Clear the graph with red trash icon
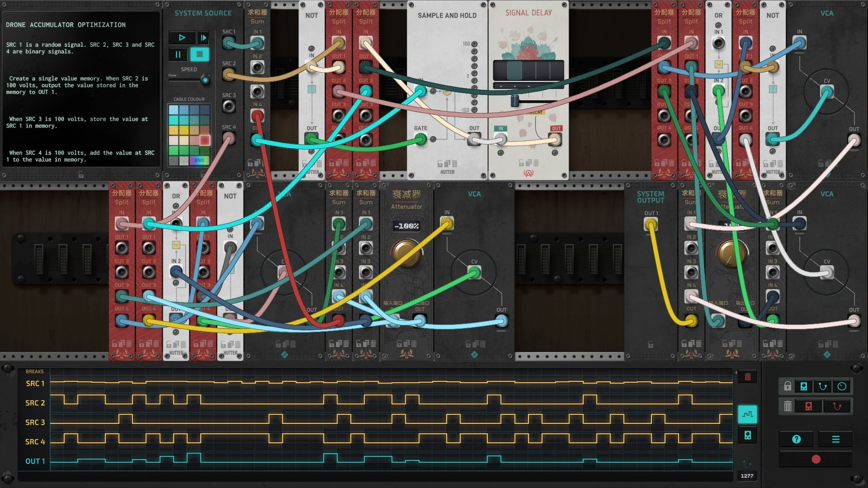 tap(747, 377)
